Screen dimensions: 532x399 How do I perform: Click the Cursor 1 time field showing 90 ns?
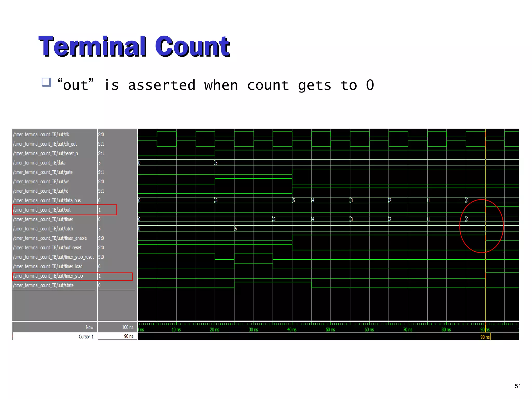[117, 336]
